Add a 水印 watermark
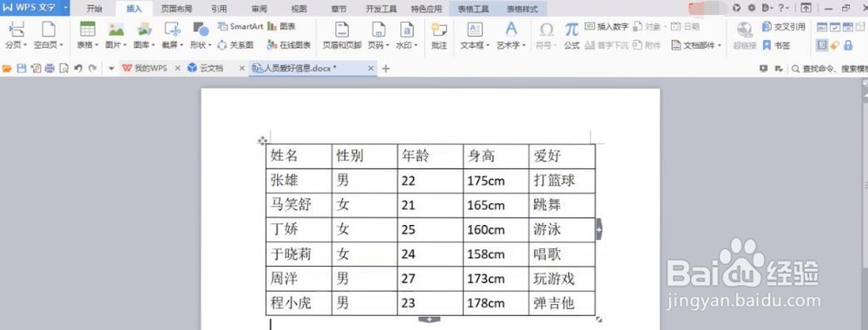Viewport: 868px width, 330px height. [x=407, y=36]
